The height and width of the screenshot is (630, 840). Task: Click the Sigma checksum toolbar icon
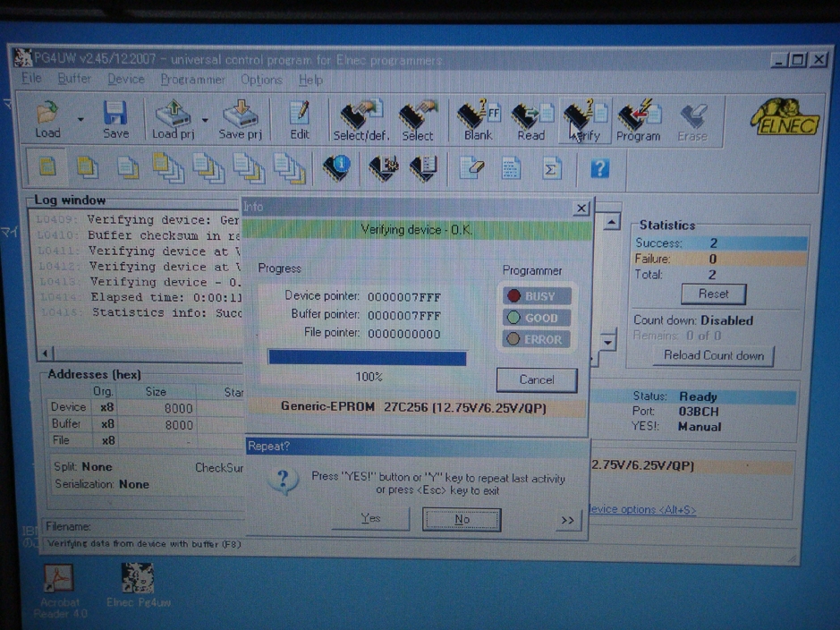pos(552,169)
